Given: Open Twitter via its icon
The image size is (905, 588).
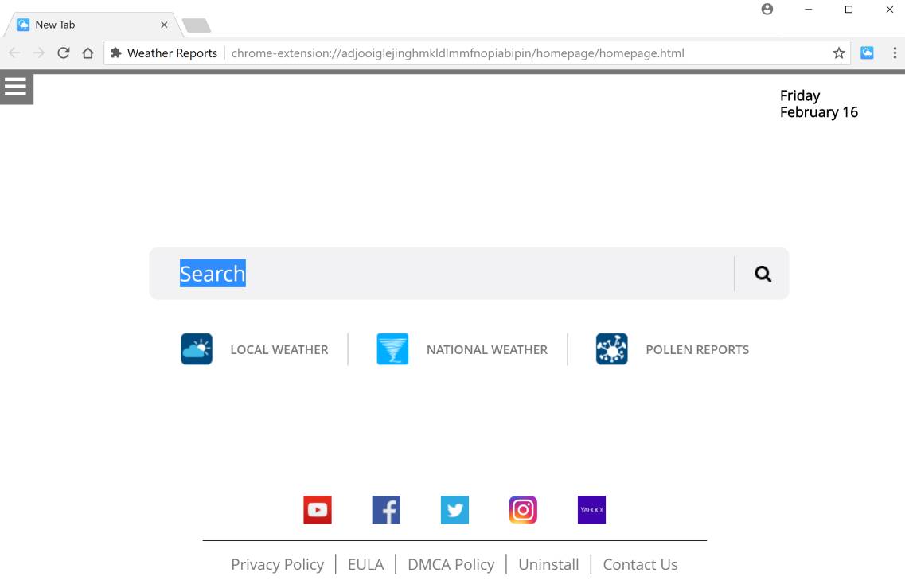Looking at the screenshot, I should point(454,509).
